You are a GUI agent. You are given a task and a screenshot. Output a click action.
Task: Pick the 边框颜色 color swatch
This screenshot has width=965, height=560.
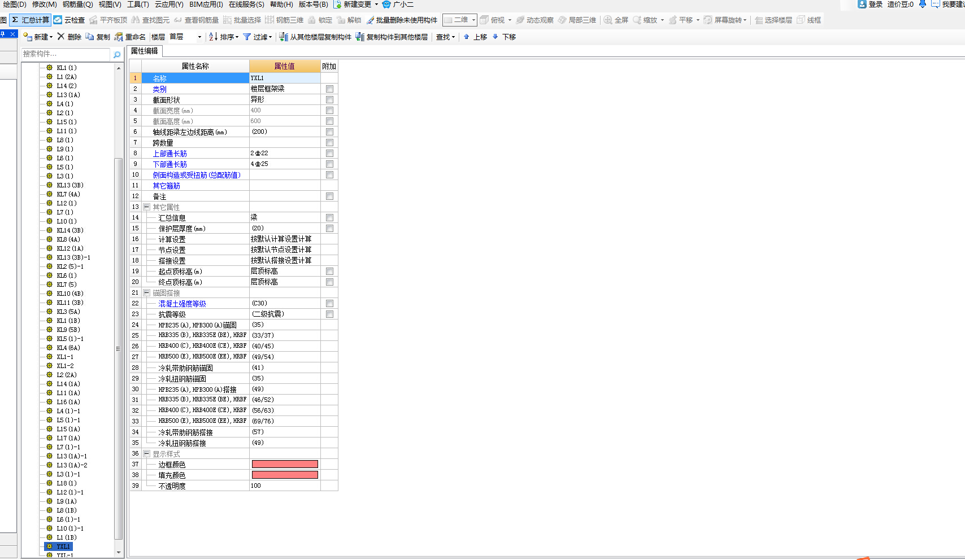[x=285, y=464]
